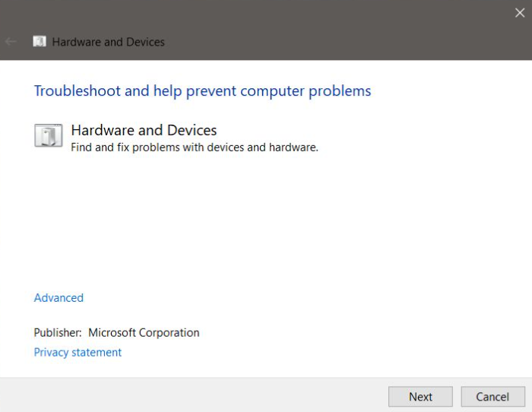Open the Advanced options link
Viewport: 532px width, 412px height.
[x=59, y=298]
